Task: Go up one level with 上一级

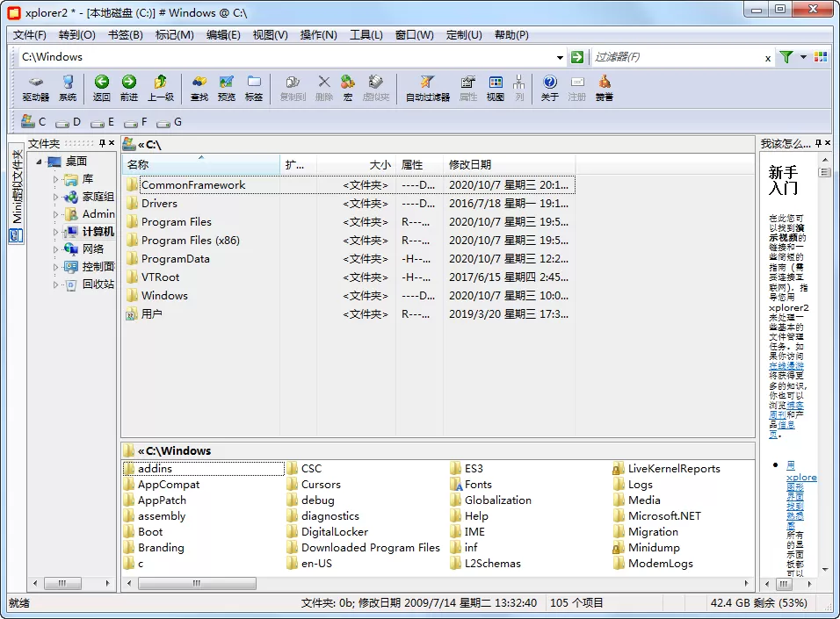Action: [x=161, y=89]
